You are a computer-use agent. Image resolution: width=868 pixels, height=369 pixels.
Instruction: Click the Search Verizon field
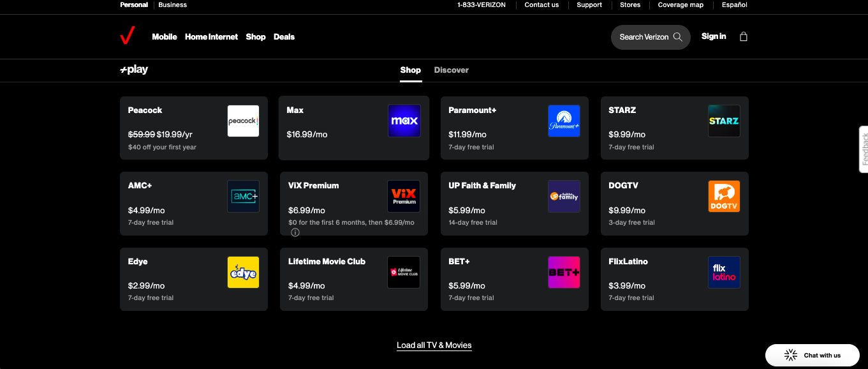coord(651,37)
